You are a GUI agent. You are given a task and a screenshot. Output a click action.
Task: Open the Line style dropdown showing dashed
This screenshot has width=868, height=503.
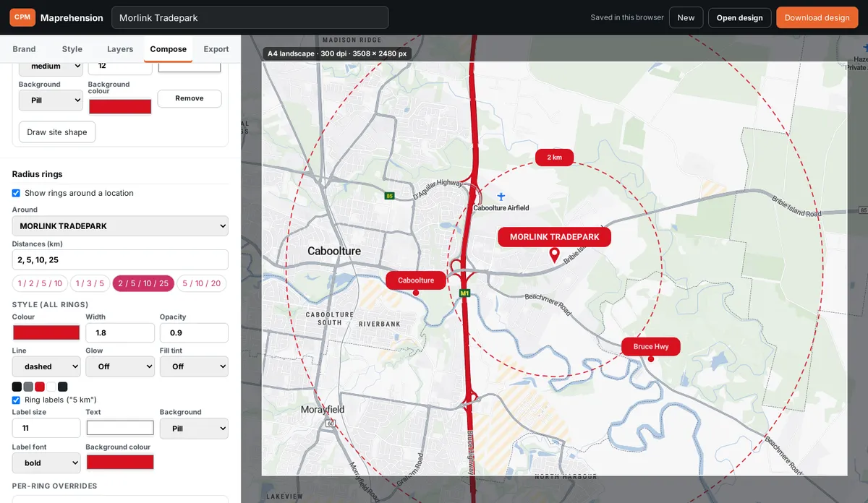(46, 366)
